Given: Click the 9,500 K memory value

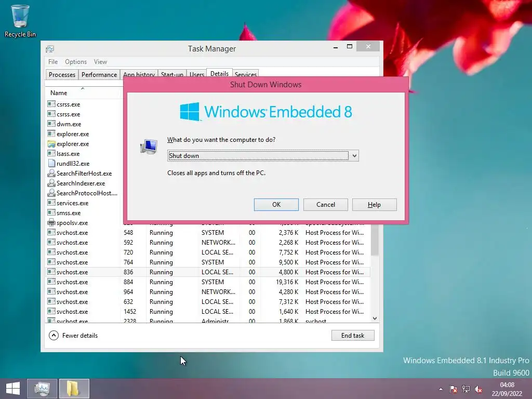Looking at the screenshot, I should 289,262.
